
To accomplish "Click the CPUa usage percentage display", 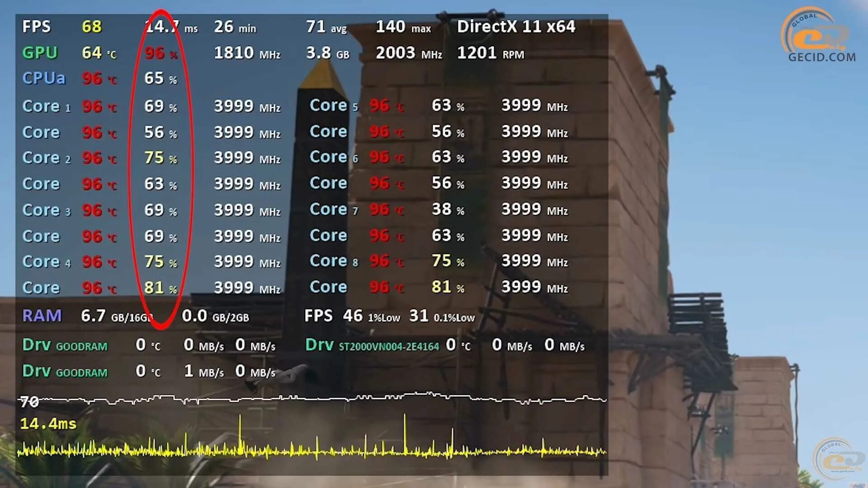I will [x=158, y=79].
